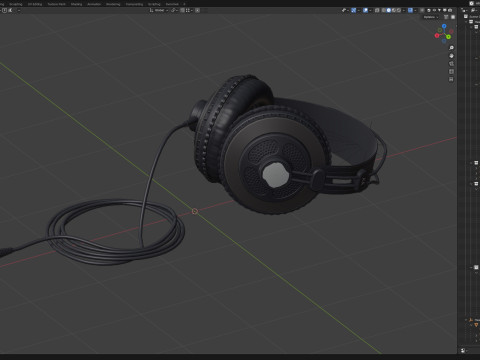Viewport: 480px width, 360px height.
Task: Switch to the Sculpting workspace tab
Action: point(16,4)
